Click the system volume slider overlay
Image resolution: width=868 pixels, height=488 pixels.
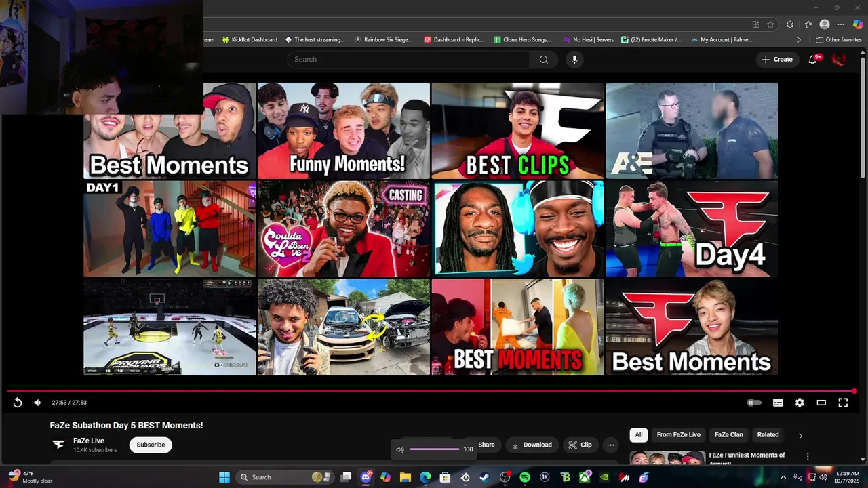[434, 449]
